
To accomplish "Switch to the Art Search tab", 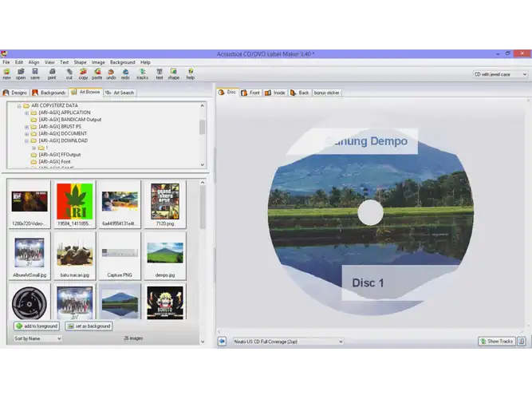I will tap(120, 93).
